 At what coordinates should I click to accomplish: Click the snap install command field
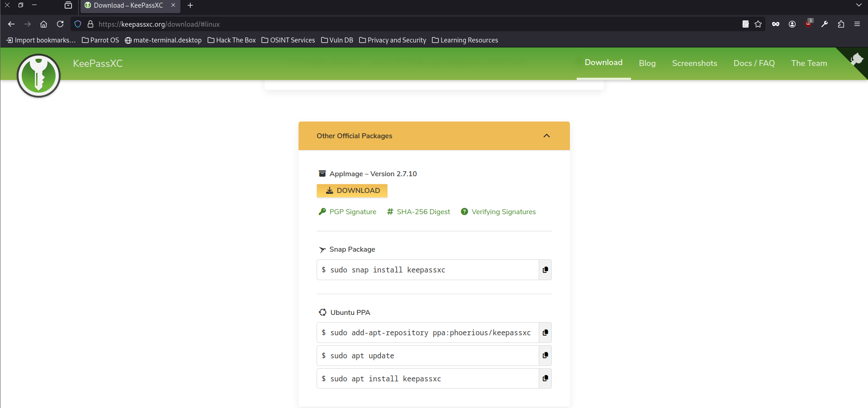(427, 270)
